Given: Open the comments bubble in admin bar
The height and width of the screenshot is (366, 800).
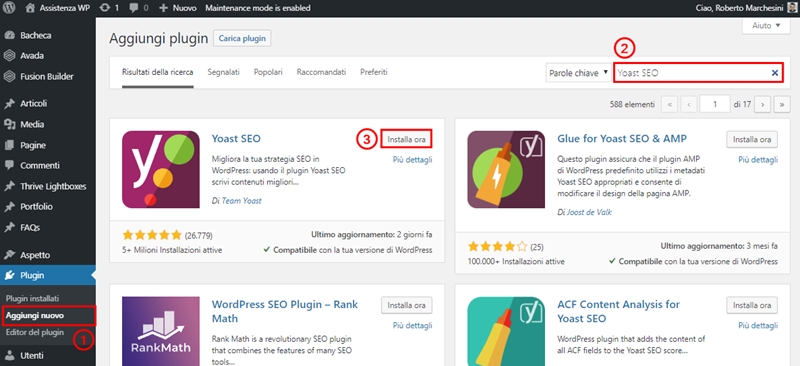Looking at the screenshot, I should coord(139,8).
